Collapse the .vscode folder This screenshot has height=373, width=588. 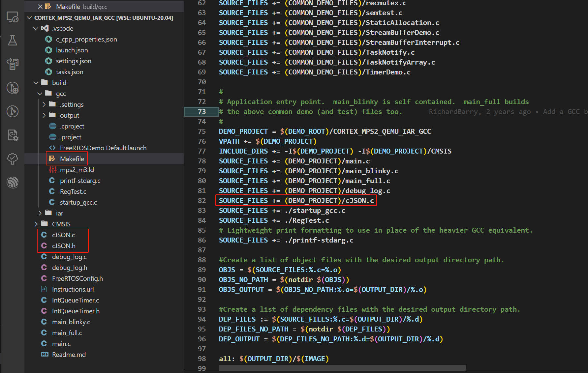click(x=36, y=28)
